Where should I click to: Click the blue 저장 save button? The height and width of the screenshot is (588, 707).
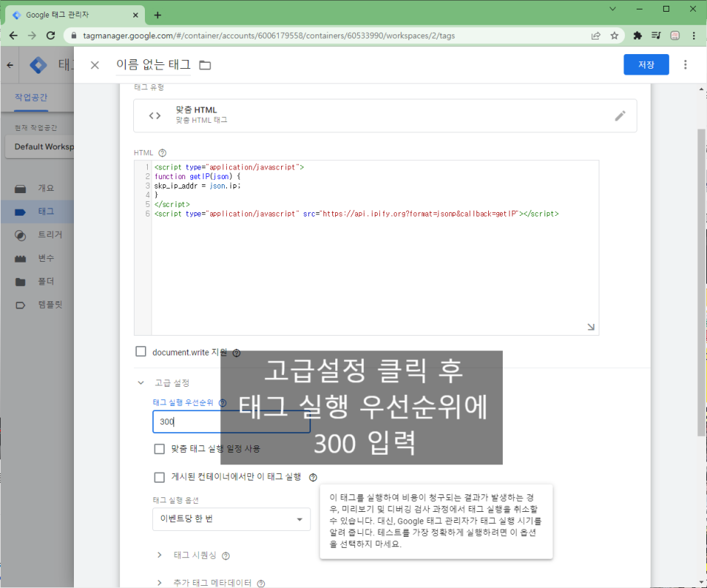(646, 64)
